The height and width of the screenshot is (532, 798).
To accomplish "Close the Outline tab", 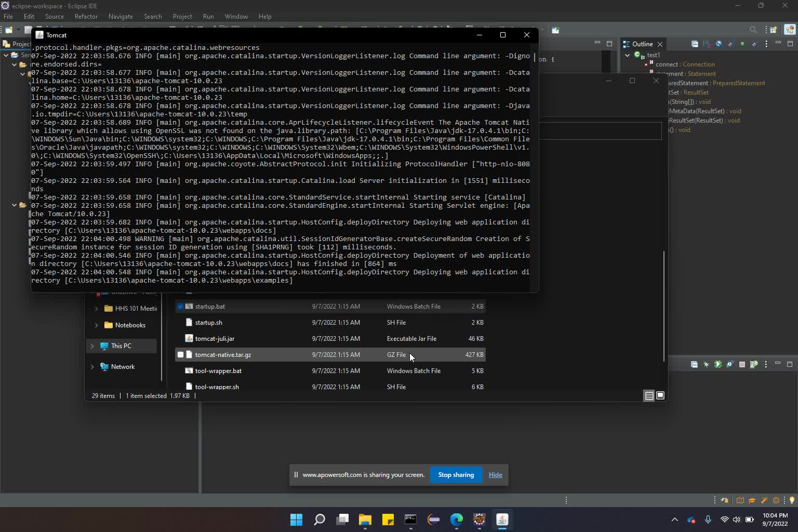I will coord(660,44).
